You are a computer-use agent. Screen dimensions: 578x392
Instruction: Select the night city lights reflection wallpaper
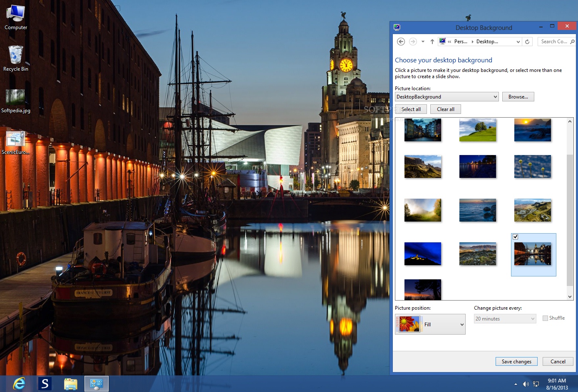click(x=478, y=166)
